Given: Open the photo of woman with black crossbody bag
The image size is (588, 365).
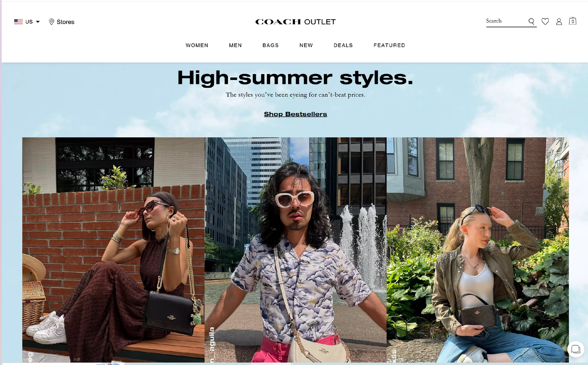Looking at the screenshot, I should (113, 250).
